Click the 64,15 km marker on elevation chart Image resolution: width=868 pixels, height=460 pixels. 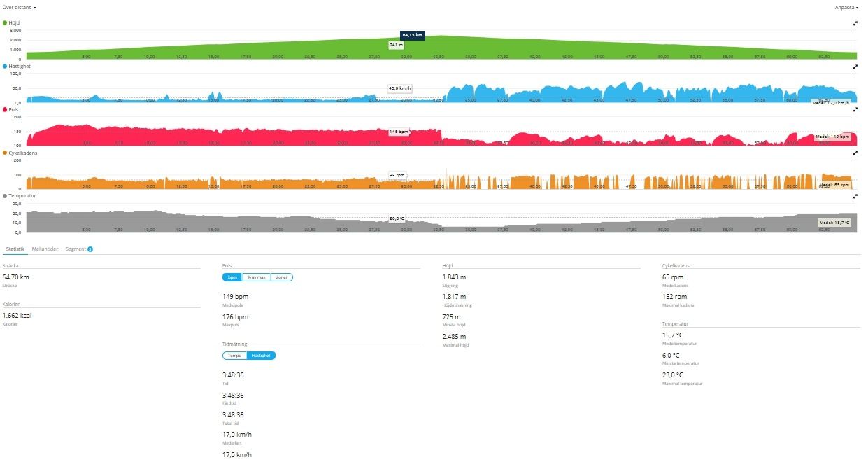413,34
